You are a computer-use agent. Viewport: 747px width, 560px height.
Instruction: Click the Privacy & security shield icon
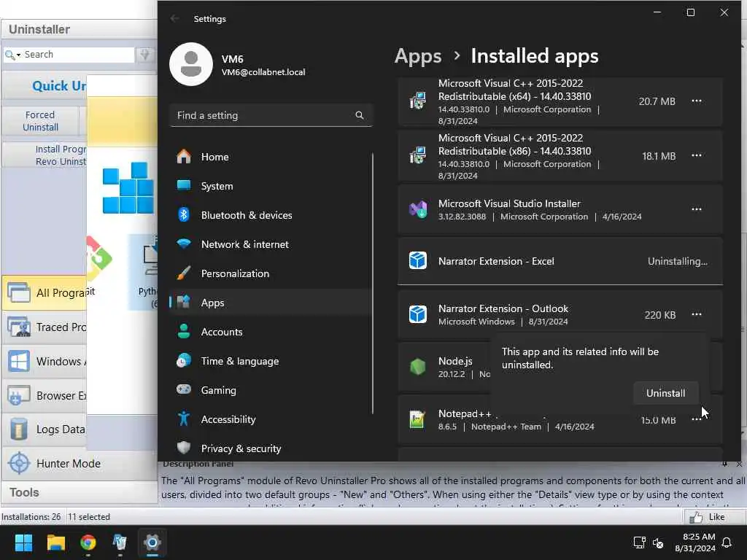pos(184,448)
